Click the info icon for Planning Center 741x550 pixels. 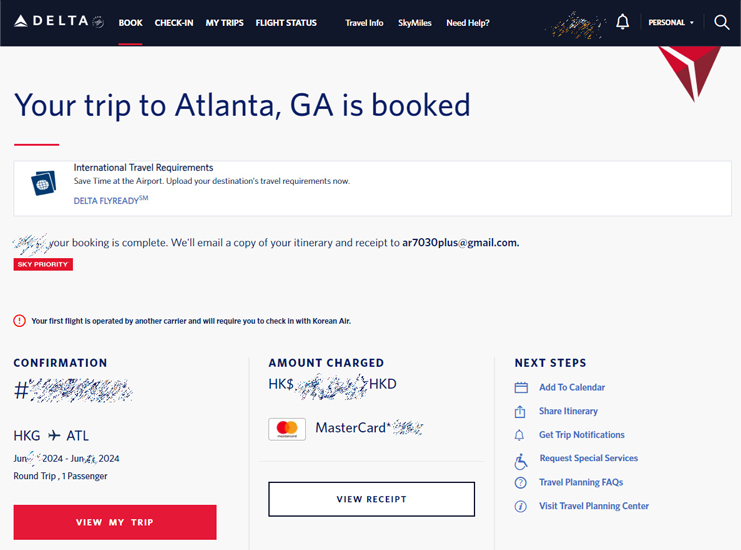[x=520, y=507]
